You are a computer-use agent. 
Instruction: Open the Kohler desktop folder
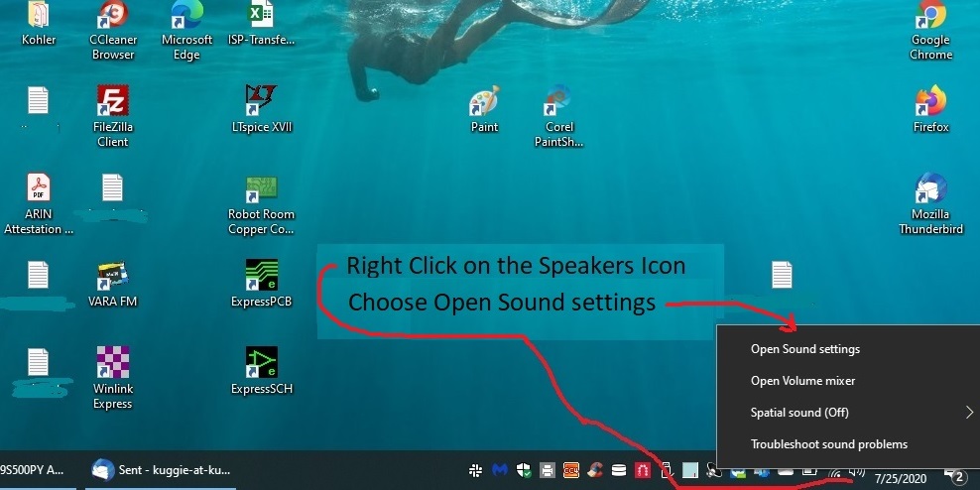point(38,25)
